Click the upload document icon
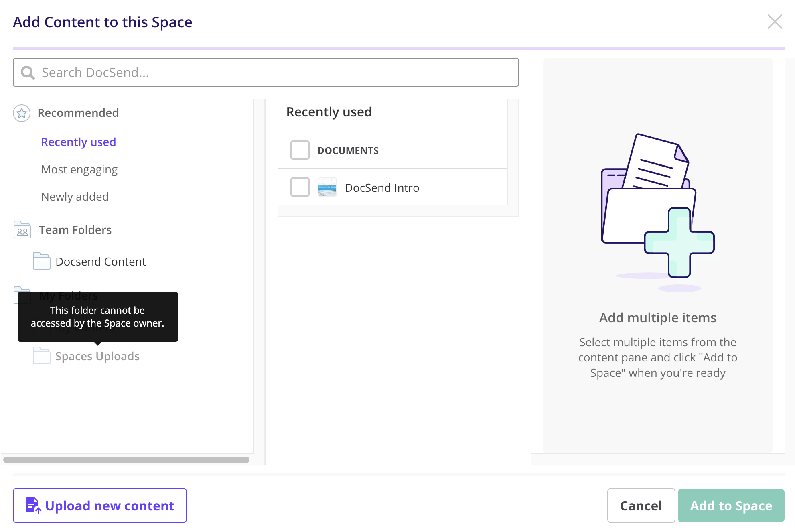The image size is (795, 532). click(x=33, y=506)
